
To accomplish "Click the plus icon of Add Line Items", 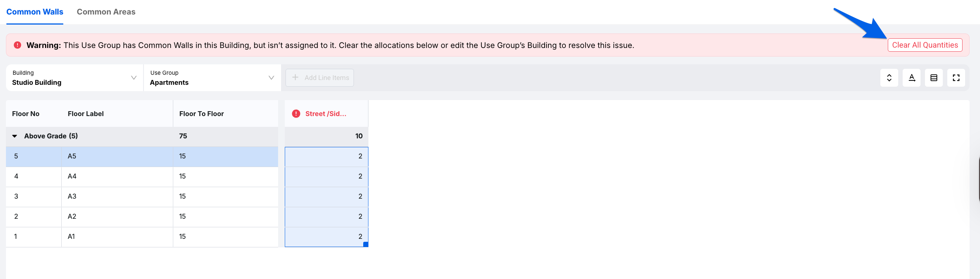I will 295,78.
